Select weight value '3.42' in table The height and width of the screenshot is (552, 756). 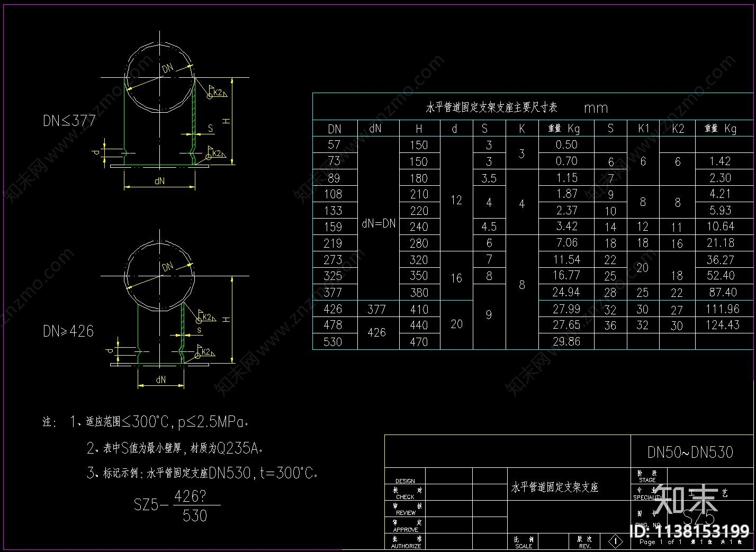566,227
